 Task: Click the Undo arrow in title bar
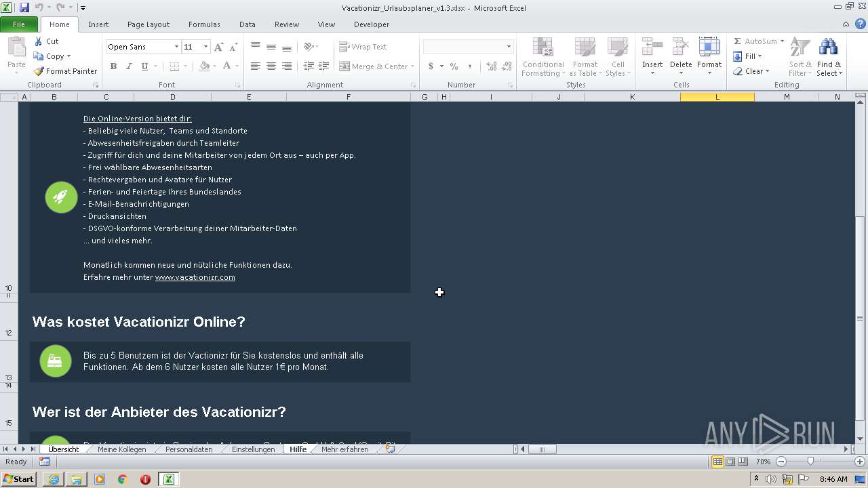click(x=39, y=7)
